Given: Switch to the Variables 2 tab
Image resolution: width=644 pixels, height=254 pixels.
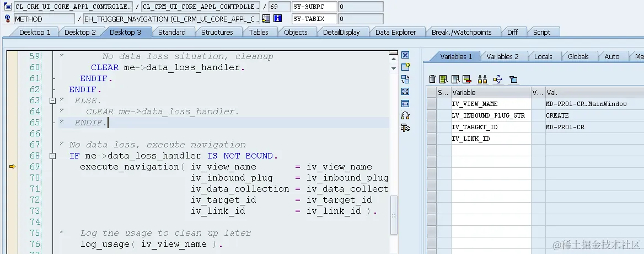Looking at the screenshot, I should point(502,57).
